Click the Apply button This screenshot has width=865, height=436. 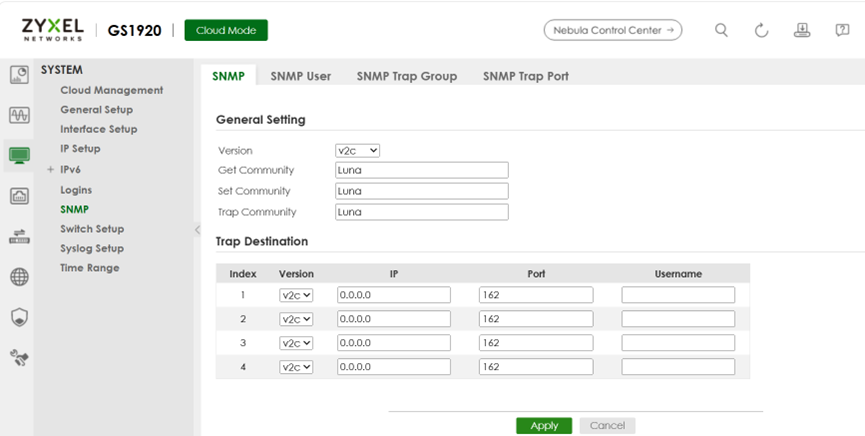point(544,426)
